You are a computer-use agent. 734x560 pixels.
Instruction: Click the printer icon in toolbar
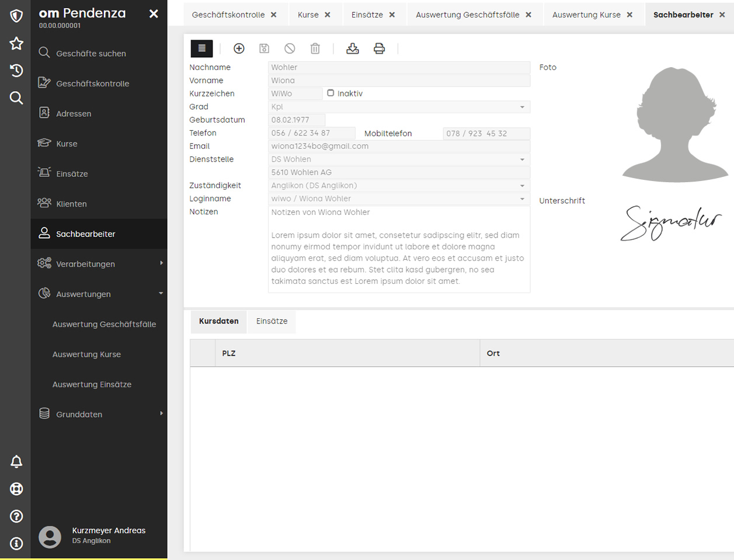click(x=379, y=48)
